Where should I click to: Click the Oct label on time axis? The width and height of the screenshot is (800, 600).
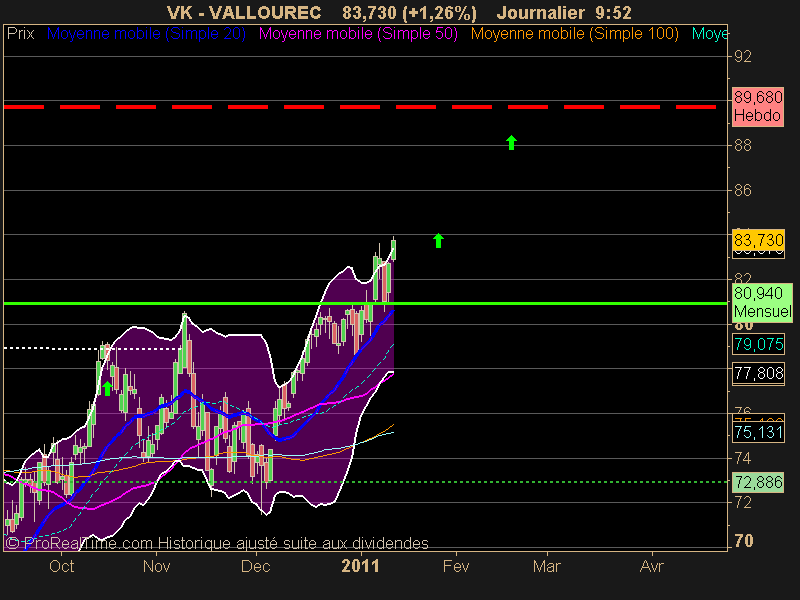(61, 566)
